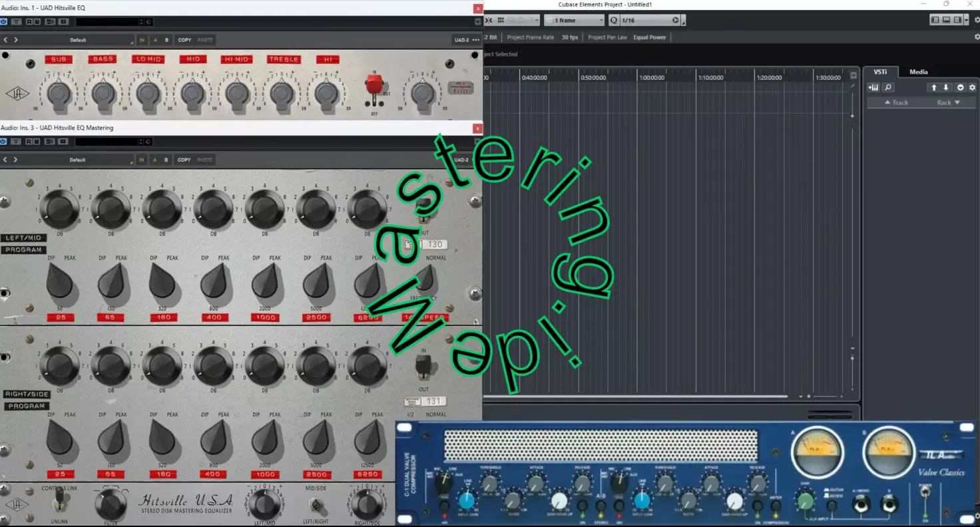
Task: Switch to the Media tab
Action: pos(919,72)
